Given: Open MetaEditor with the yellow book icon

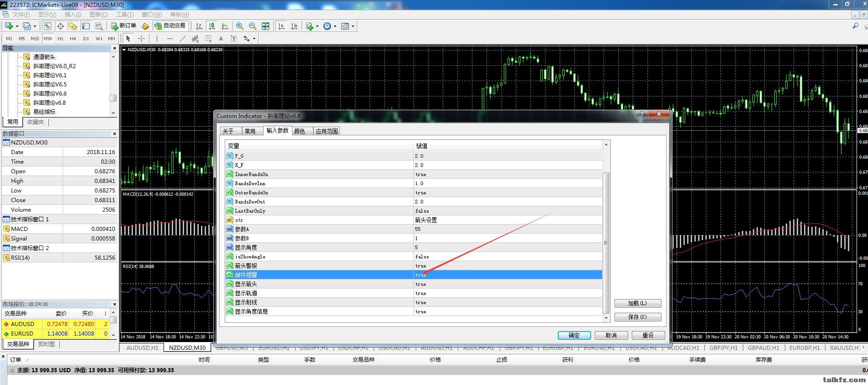Looking at the screenshot, I should pyautogui.click(x=145, y=26).
